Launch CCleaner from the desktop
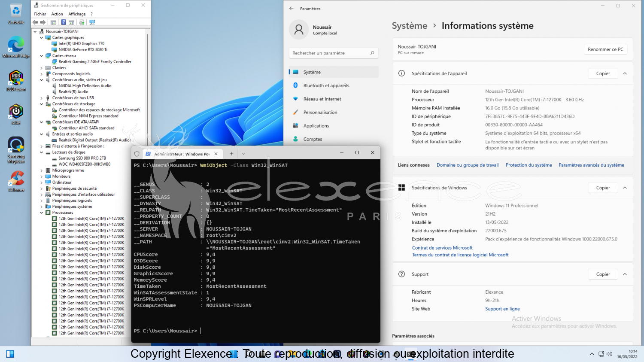The height and width of the screenshot is (362, 644). click(x=16, y=181)
